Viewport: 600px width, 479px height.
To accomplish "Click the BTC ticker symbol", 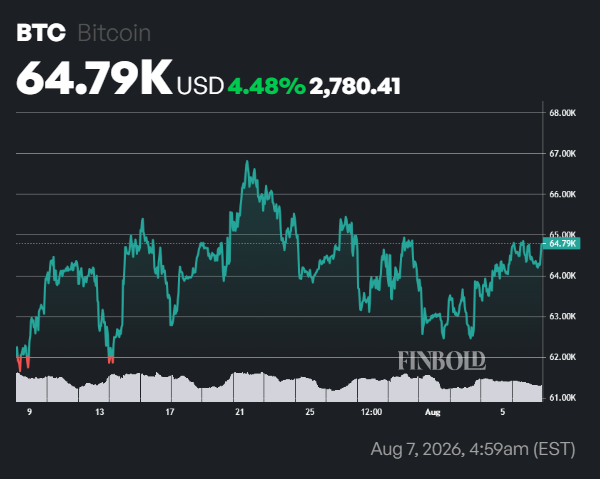I will 41,33.
